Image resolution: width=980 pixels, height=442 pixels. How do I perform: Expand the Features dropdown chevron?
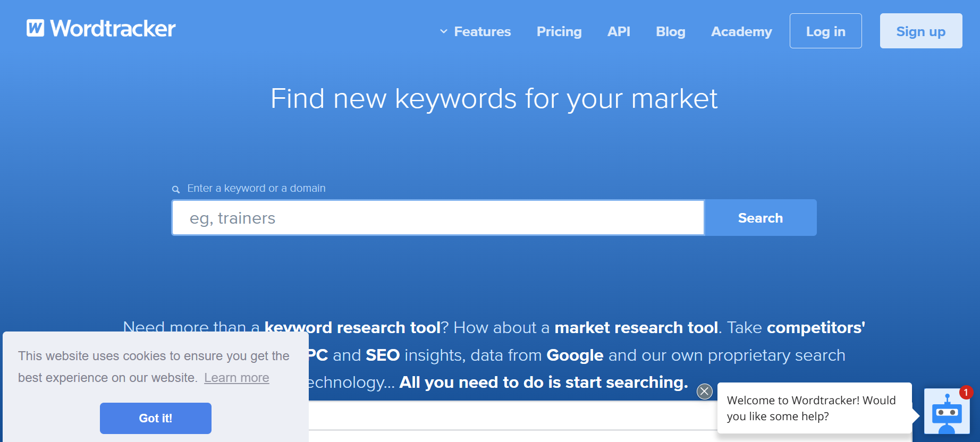(x=443, y=31)
